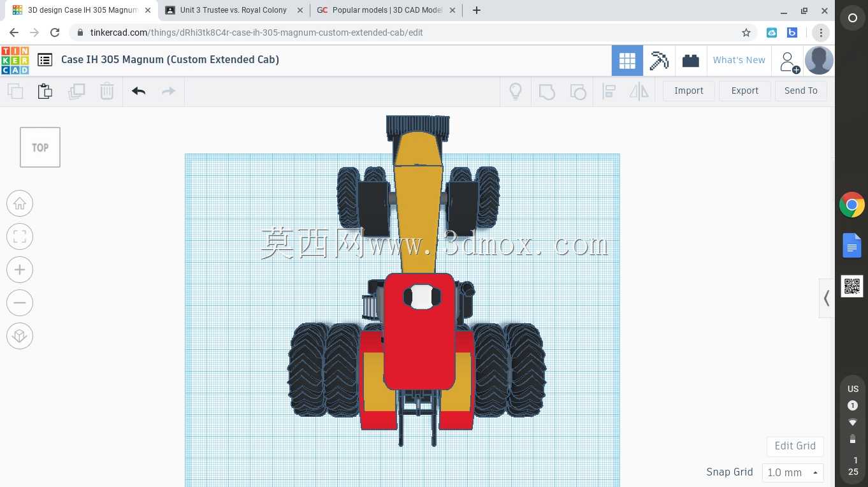Image resolution: width=868 pixels, height=487 pixels.
Task: Click the Delete trash icon
Action: 107,91
